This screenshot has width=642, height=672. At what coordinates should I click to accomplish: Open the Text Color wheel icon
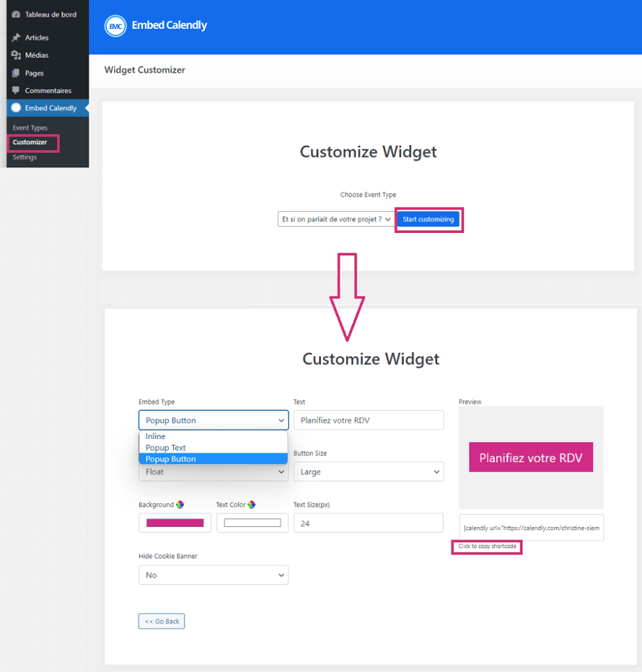pos(251,505)
